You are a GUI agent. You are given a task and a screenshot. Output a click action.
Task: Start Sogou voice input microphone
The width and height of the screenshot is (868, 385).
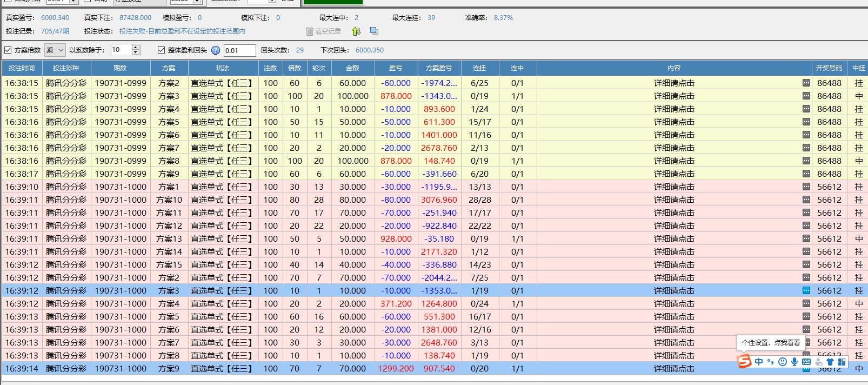(794, 362)
